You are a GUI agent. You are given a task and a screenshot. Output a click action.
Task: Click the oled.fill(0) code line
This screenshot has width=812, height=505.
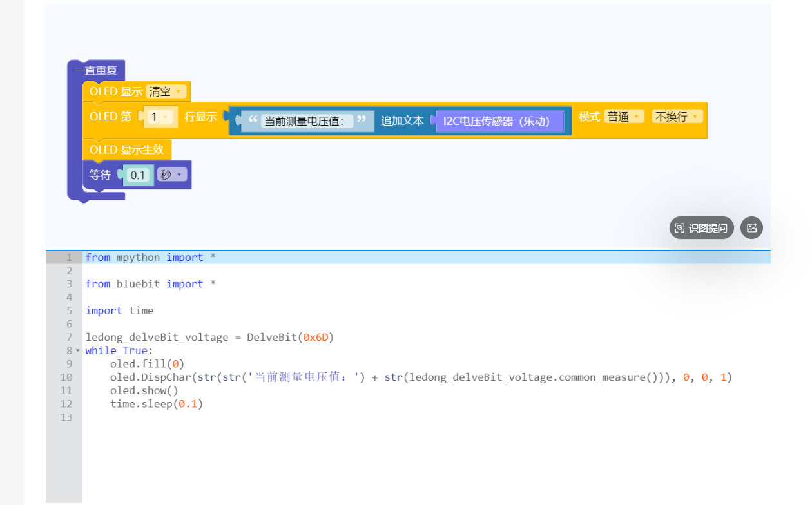148,364
